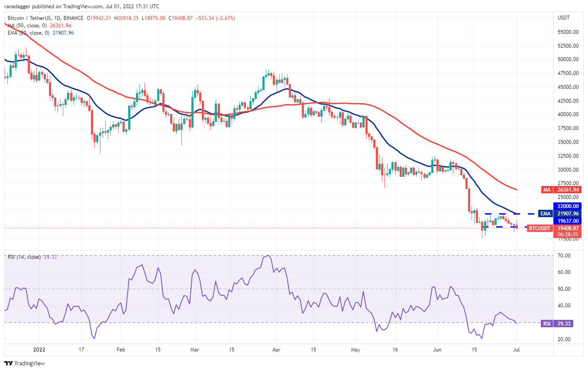Click the Apr label on time axis

pos(276,349)
